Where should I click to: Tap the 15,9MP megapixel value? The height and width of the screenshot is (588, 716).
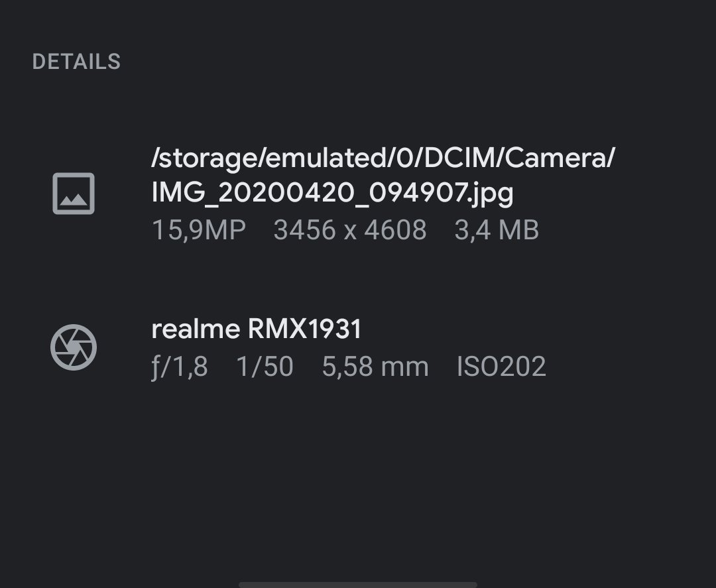click(x=199, y=229)
